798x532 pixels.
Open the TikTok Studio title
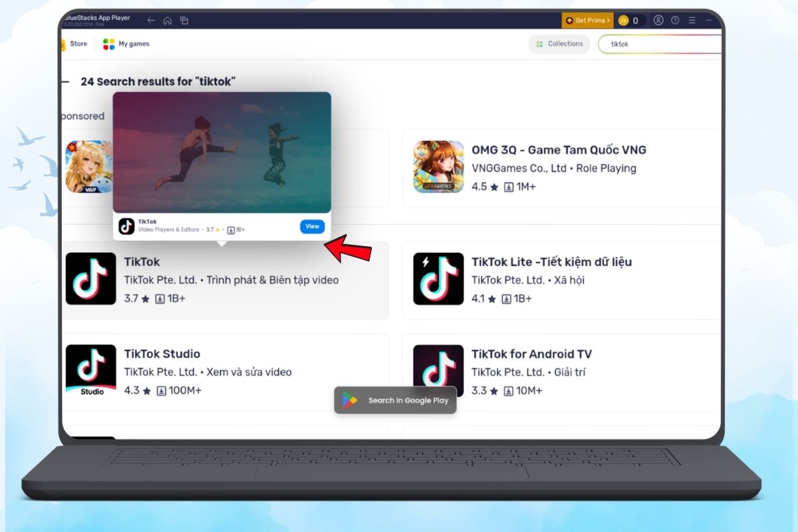click(162, 354)
